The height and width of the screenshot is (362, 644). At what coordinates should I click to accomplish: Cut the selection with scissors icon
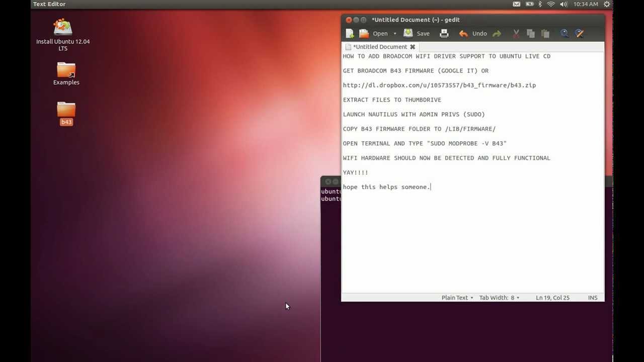pos(516,34)
